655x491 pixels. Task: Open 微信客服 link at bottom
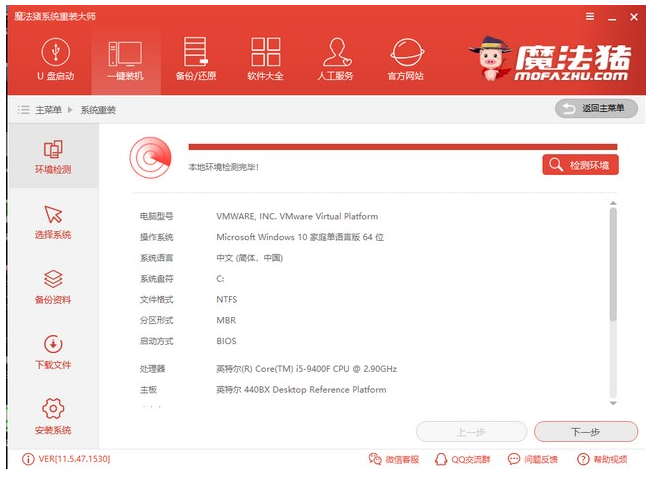[394, 460]
